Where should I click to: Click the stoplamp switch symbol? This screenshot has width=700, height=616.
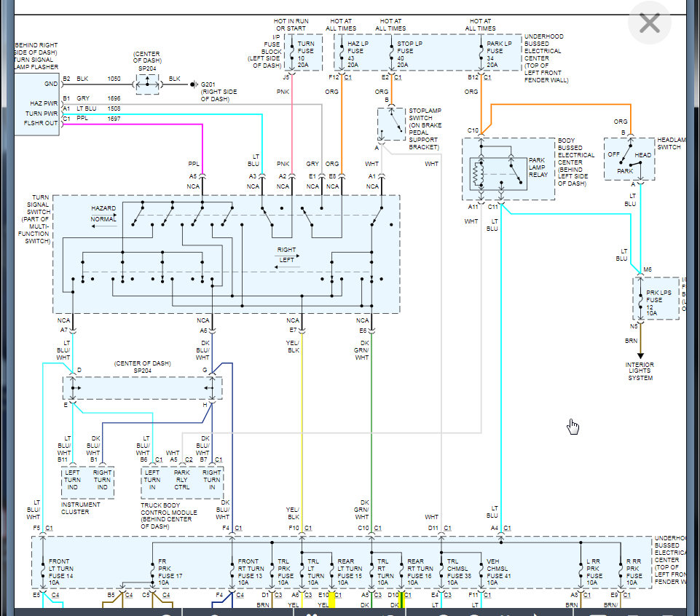point(391,124)
